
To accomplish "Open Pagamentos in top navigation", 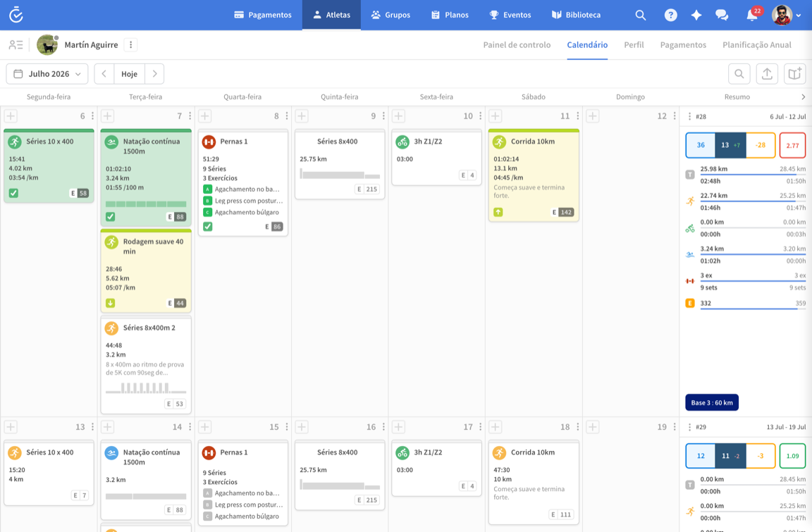I will (262, 15).
